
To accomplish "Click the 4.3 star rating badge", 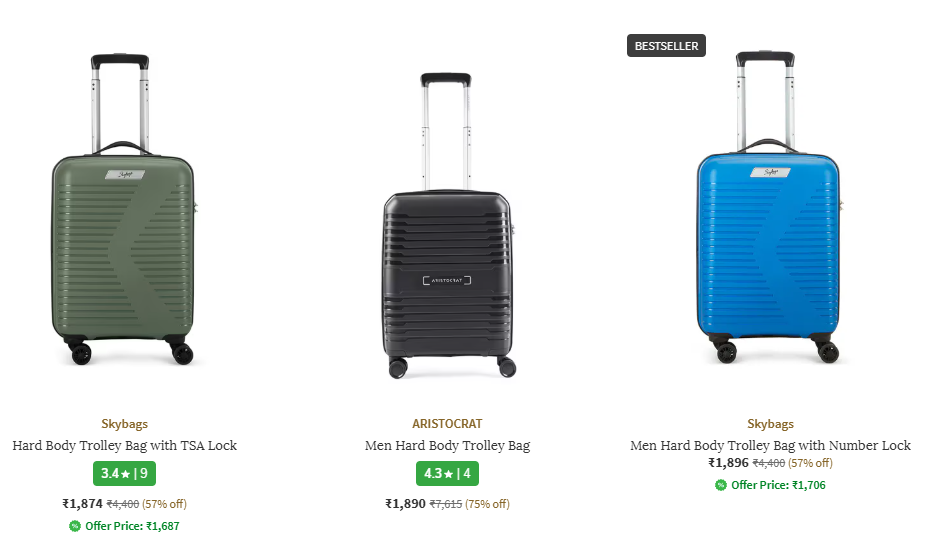I will tap(447, 474).
